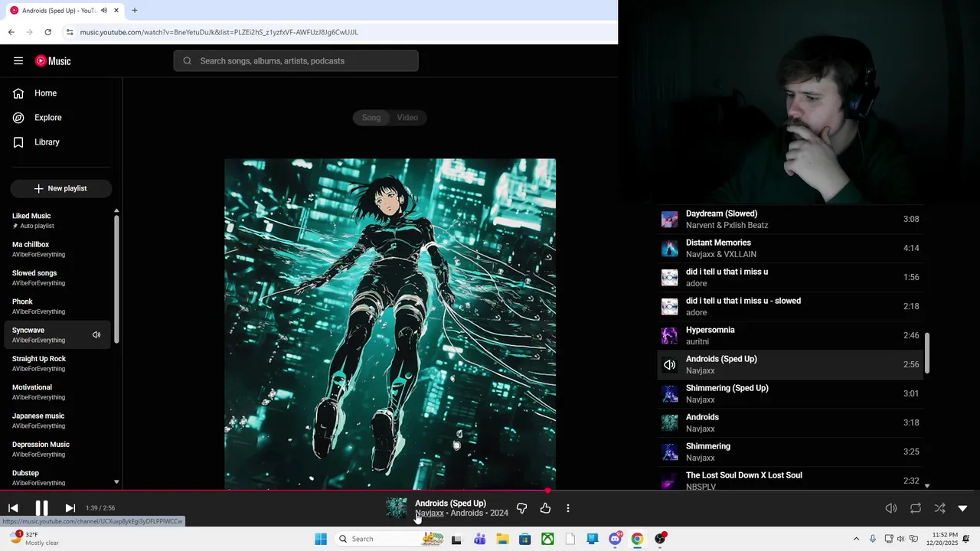980x551 pixels.
Task: Play Hypersomnia from queue
Action: (790, 336)
